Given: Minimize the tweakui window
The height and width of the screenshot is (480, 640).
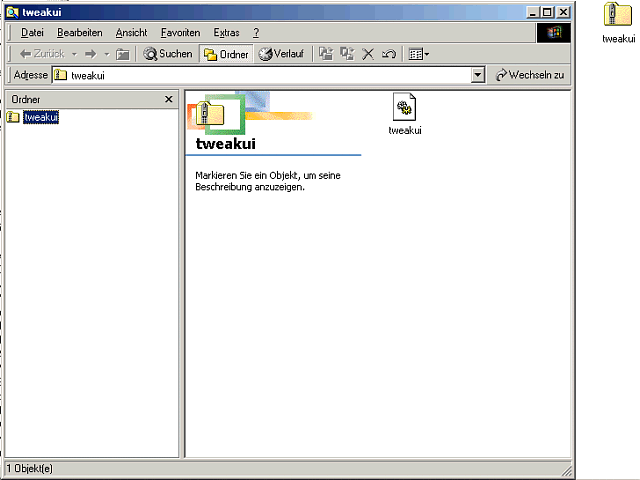Looking at the screenshot, I should coord(532,12).
